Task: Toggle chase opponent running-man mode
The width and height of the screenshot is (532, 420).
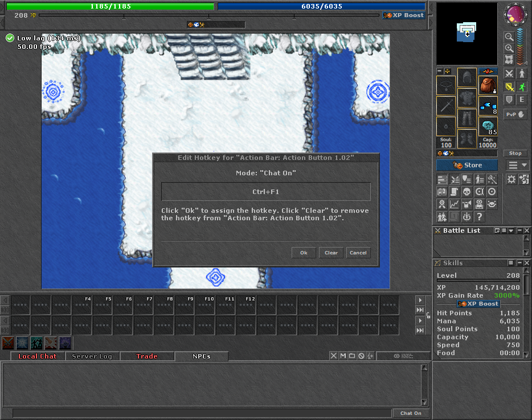Action: coord(522,87)
